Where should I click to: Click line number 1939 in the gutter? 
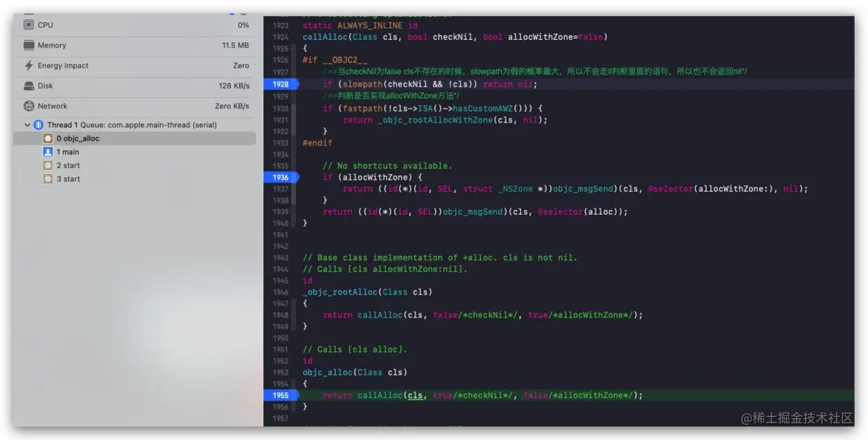point(280,211)
